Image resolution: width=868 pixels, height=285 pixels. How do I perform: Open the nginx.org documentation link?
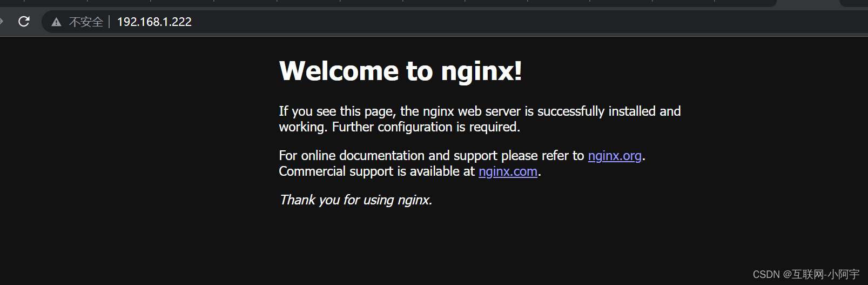point(615,156)
